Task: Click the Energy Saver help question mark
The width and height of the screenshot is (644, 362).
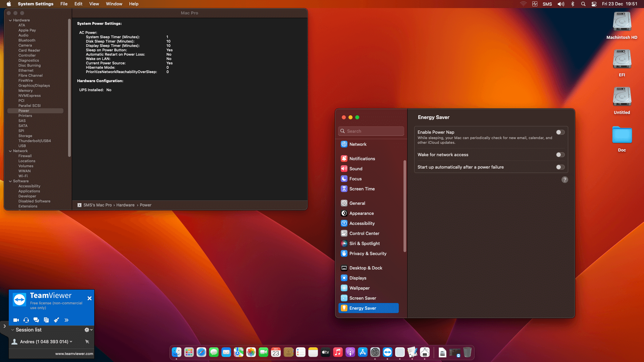Action: point(565,180)
